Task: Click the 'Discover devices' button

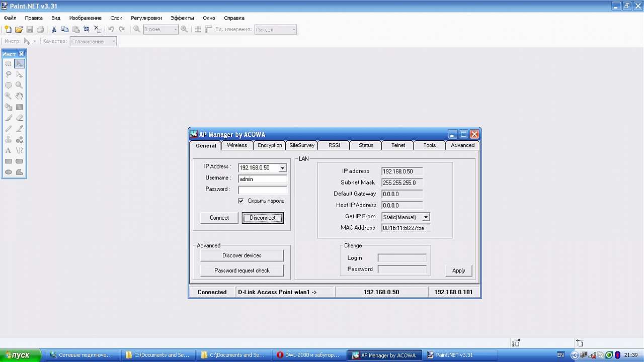Action: point(242,255)
